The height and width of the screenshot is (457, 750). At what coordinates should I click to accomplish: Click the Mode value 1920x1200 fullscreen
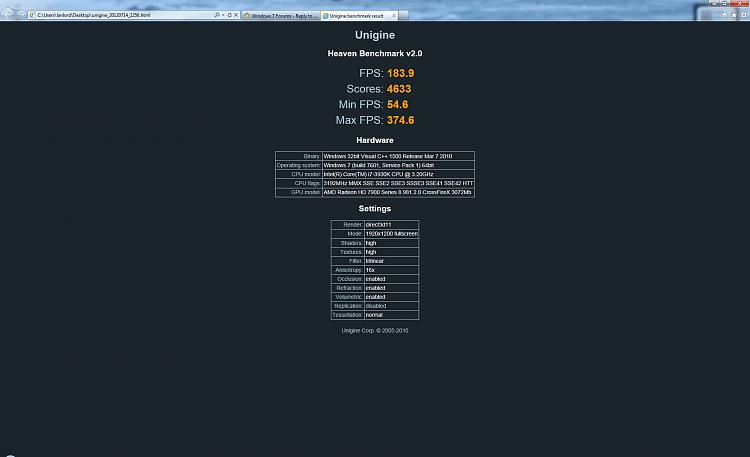(391, 234)
